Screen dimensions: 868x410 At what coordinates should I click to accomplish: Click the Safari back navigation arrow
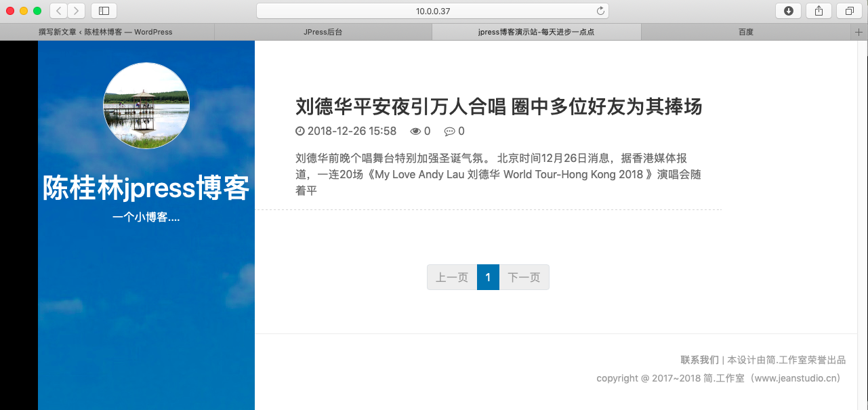58,11
